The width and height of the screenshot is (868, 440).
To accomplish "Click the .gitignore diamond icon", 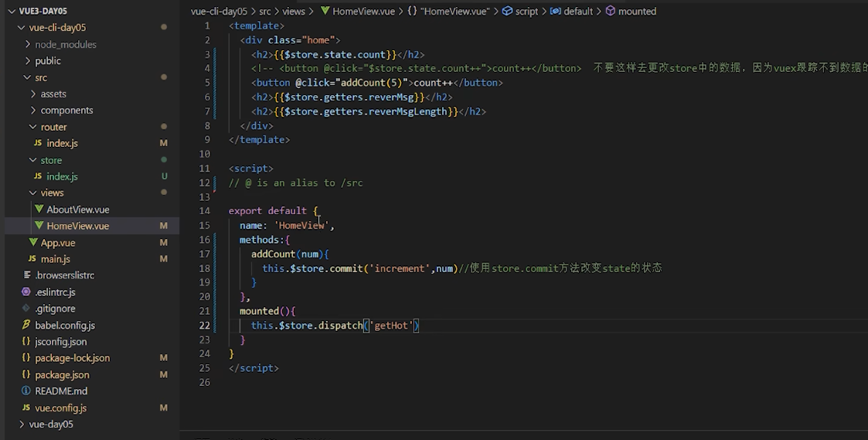I will (26, 308).
